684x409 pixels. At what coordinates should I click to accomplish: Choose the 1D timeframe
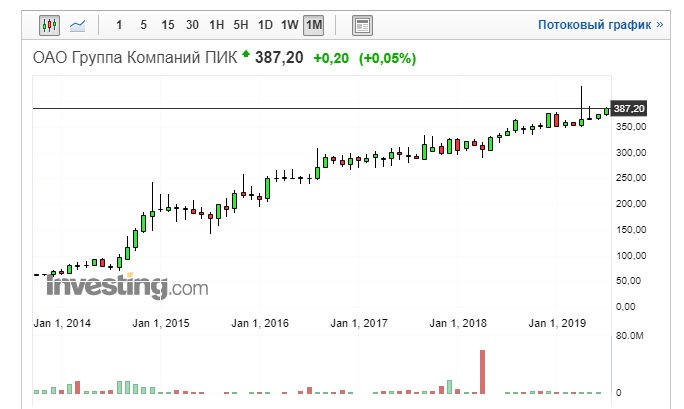pos(265,25)
